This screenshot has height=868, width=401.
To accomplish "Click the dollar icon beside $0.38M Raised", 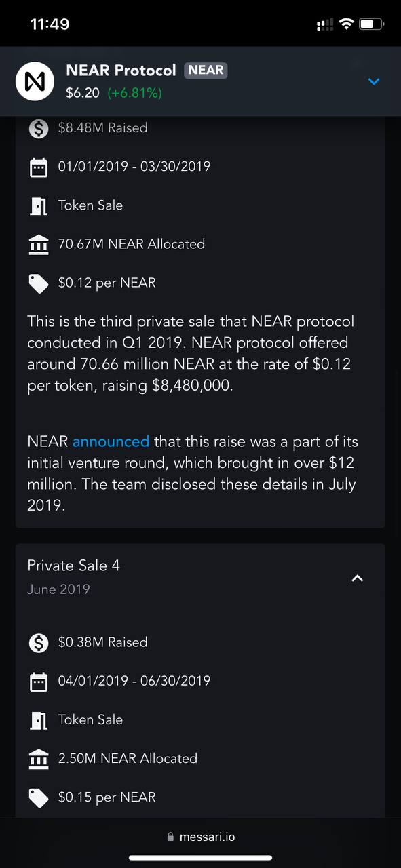I will pos(39,642).
